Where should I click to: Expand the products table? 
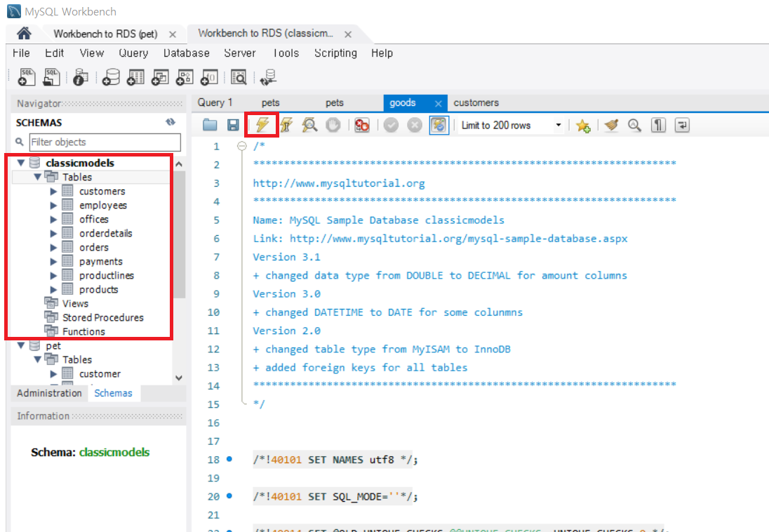(x=53, y=290)
